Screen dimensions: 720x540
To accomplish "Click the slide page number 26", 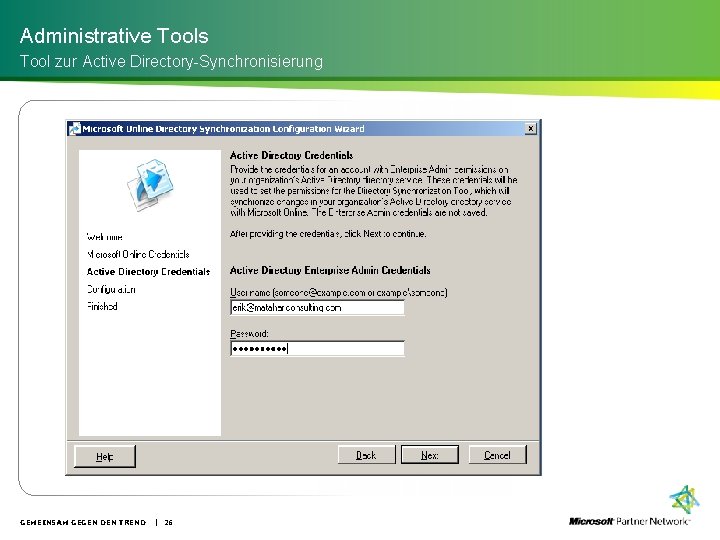I will click(169, 523).
